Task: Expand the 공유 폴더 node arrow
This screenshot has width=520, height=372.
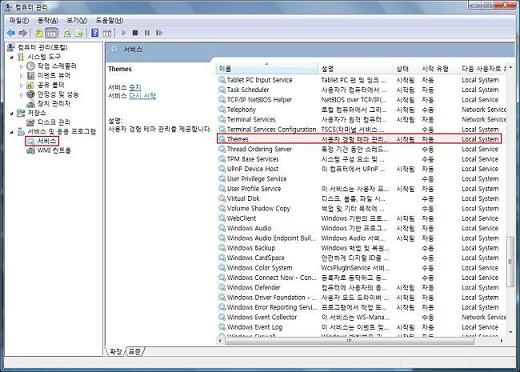Action: (21, 85)
